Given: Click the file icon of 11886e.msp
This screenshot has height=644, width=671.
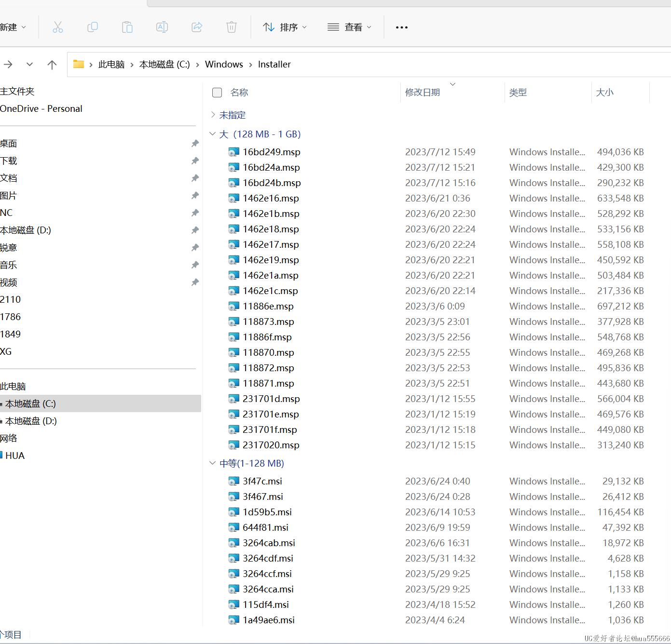Looking at the screenshot, I should tap(233, 306).
